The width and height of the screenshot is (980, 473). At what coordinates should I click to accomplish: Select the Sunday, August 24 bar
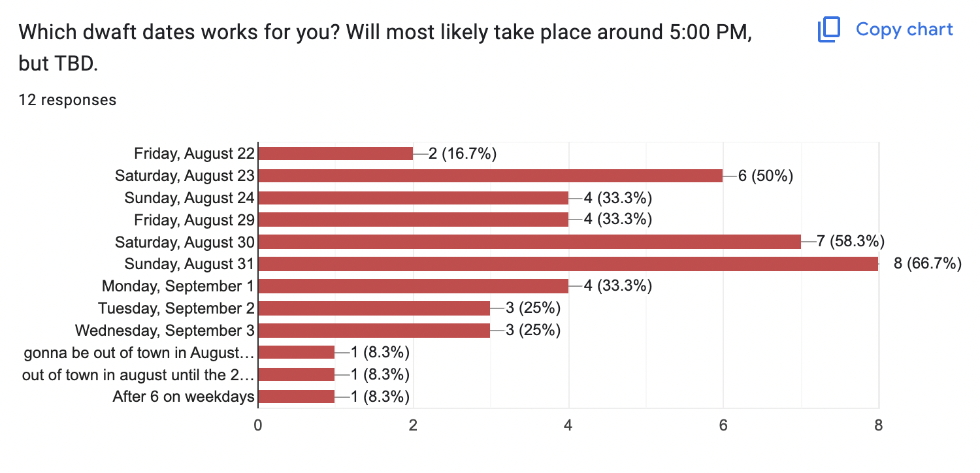(414, 198)
